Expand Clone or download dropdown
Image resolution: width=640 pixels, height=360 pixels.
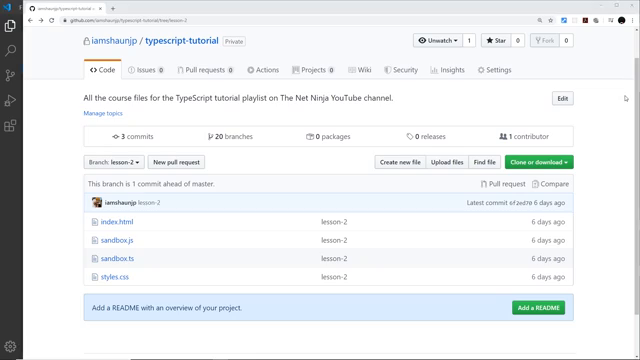pyautogui.click(x=539, y=162)
